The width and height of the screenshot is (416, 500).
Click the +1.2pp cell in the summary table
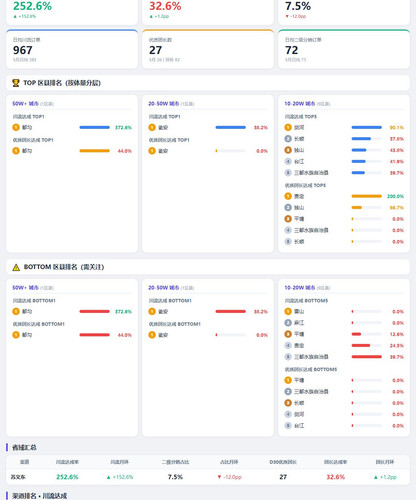point(385,477)
